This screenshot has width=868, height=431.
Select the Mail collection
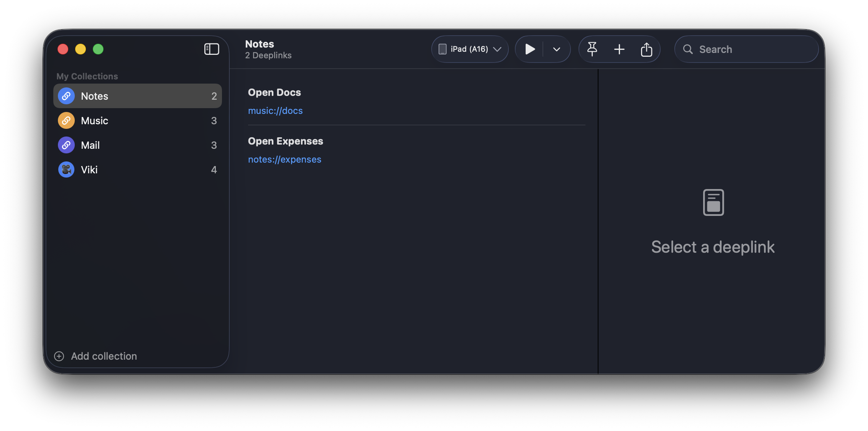(x=137, y=145)
